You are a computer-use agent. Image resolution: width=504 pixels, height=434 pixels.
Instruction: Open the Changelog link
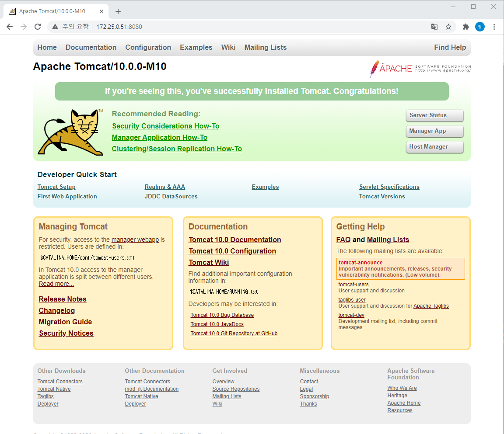point(56,311)
